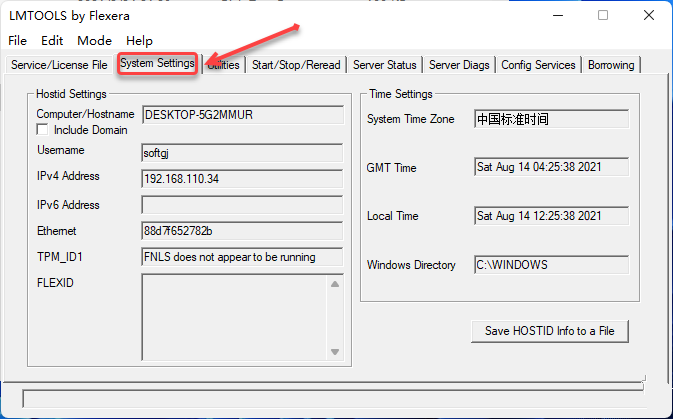Open the Edit menu
673x419 pixels.
pyautogui.click(x=52, y=41)
